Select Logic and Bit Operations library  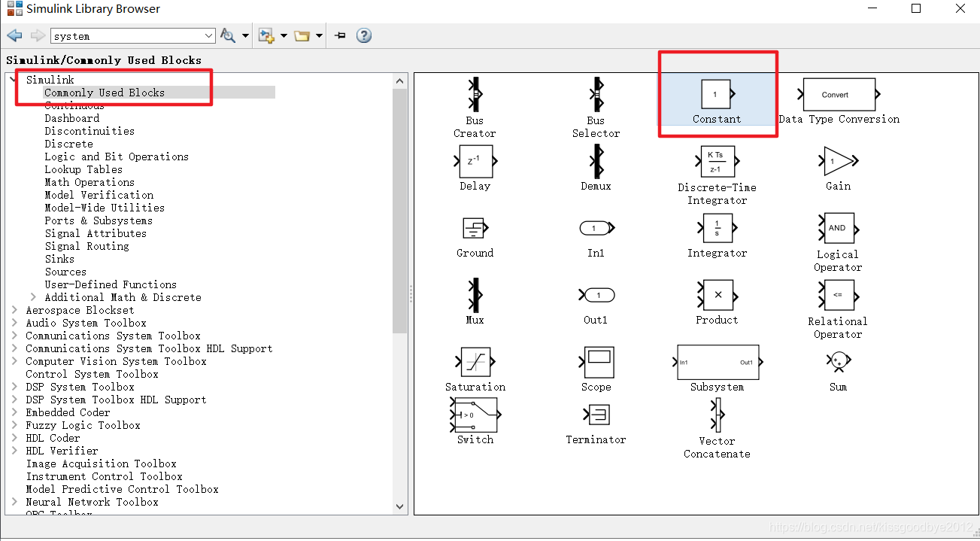click(x=117, y=157)
